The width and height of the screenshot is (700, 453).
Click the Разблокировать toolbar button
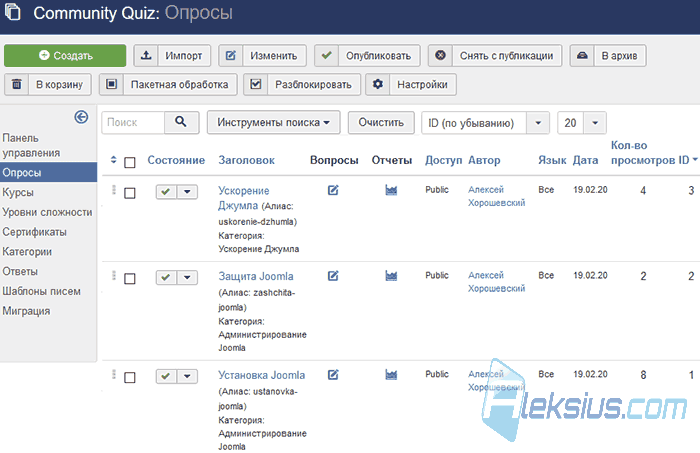302,84
